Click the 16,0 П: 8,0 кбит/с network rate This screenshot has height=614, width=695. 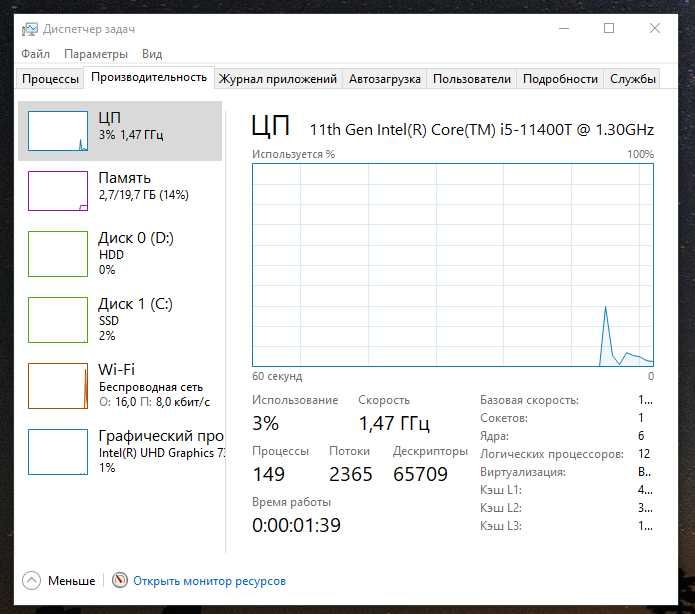pos(163,402)
